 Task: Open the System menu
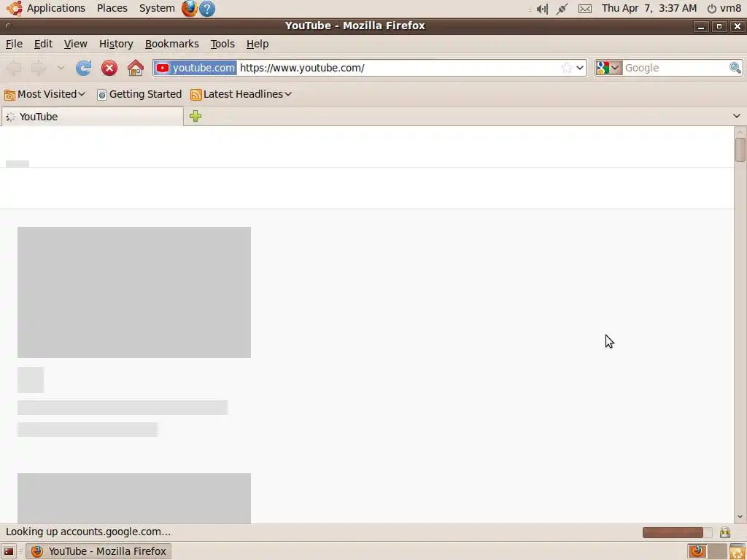click(x=157, y=8)
